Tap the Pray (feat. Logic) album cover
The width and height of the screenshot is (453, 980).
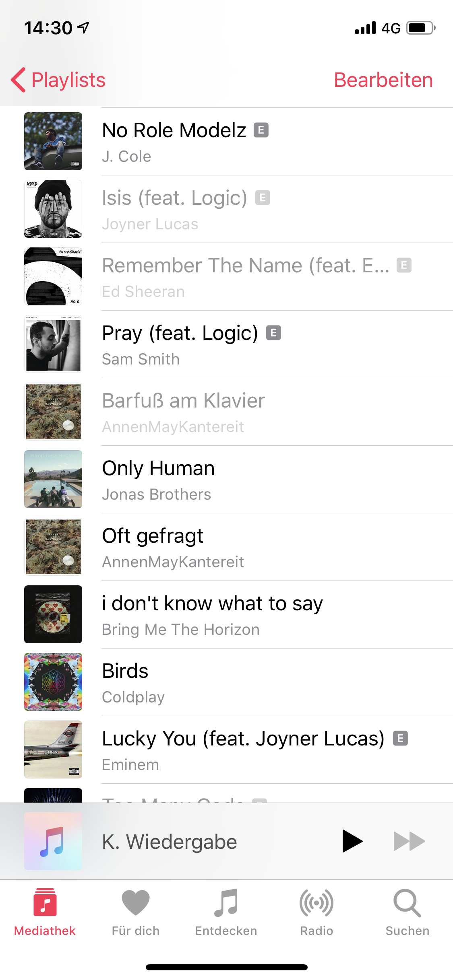[x=53, y=344]
